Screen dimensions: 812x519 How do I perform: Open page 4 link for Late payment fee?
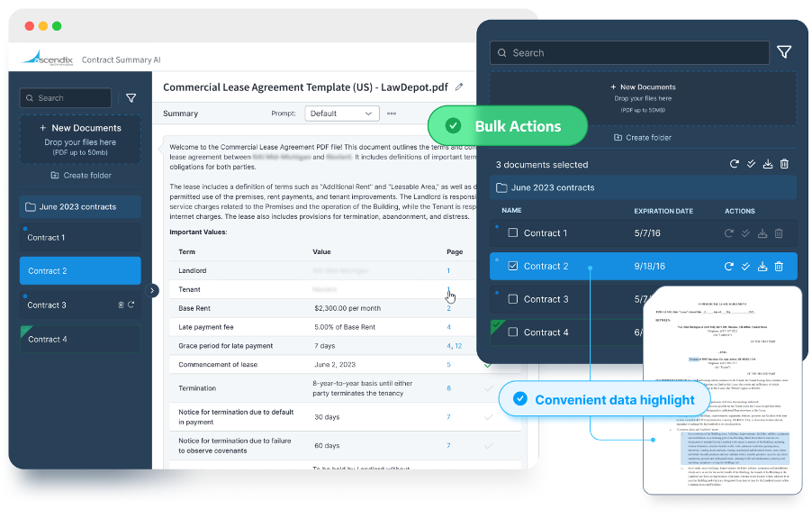(x=448, y=327)
